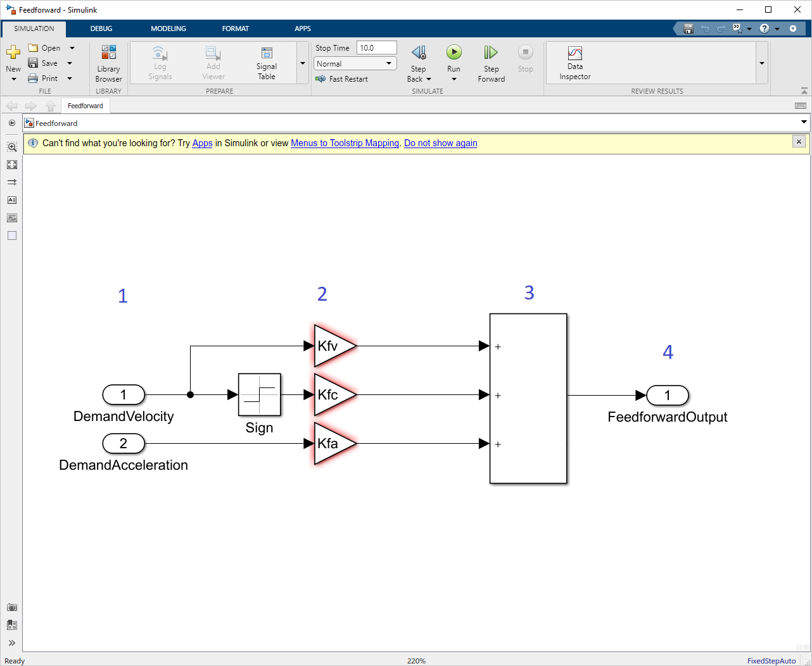Select the Annotation tool in palette
Viewport: 812px width, 666px height.
coord(12,200)
